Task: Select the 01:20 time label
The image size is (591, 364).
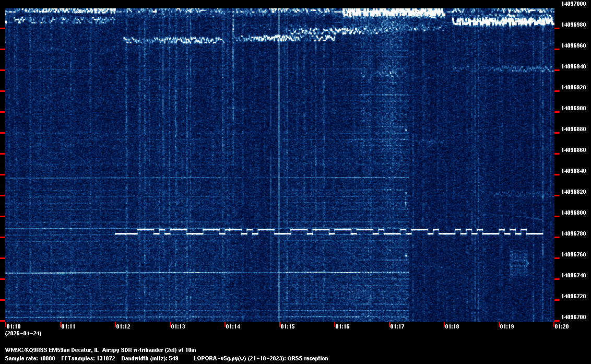Action: [x=562, y=326]
